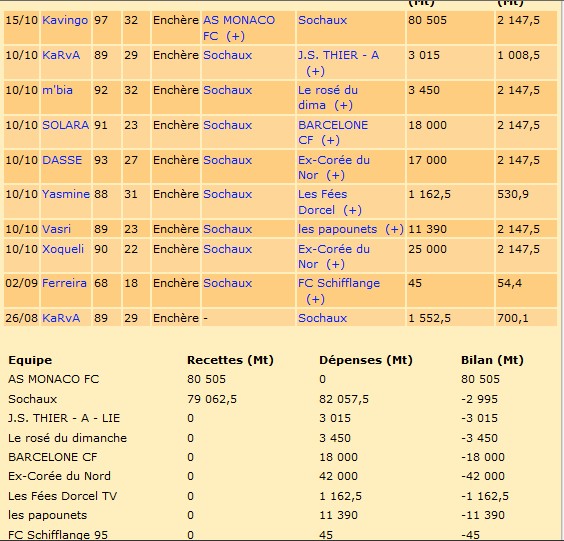Open player Yasmine's profile link
Viewport: 564px width, 541px height.
66,194
